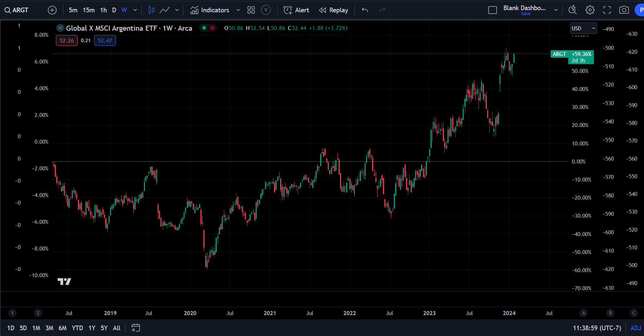Viewport: 644px width, 336px height.
Task: Open go-to-date calendar icon
Action: coord(136,328)
